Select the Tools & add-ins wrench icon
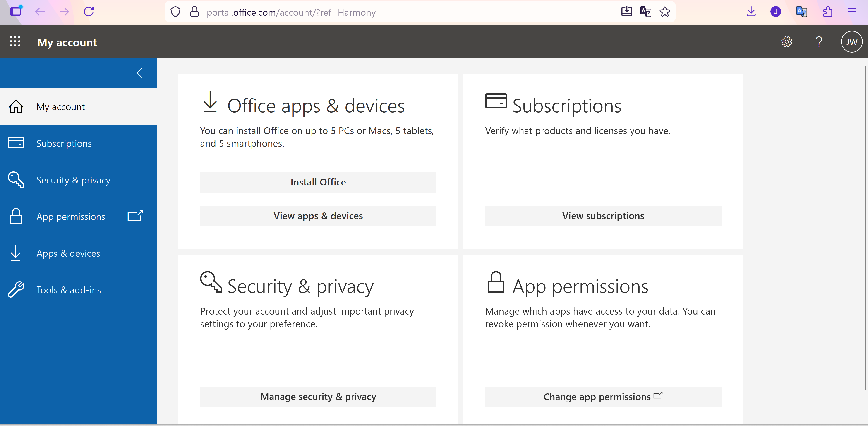868x426 pixels. (15, 289)
